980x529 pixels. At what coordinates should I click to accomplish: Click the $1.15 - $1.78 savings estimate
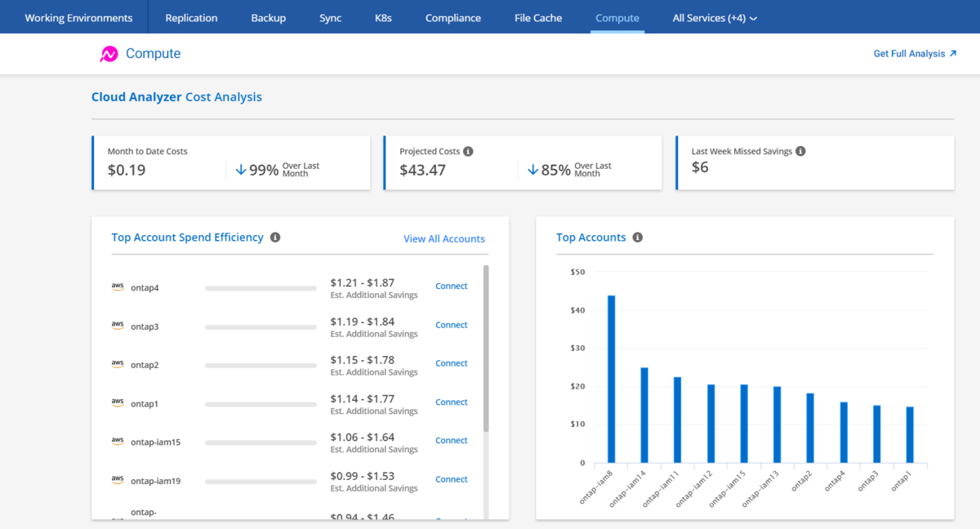tap(363, 359)
